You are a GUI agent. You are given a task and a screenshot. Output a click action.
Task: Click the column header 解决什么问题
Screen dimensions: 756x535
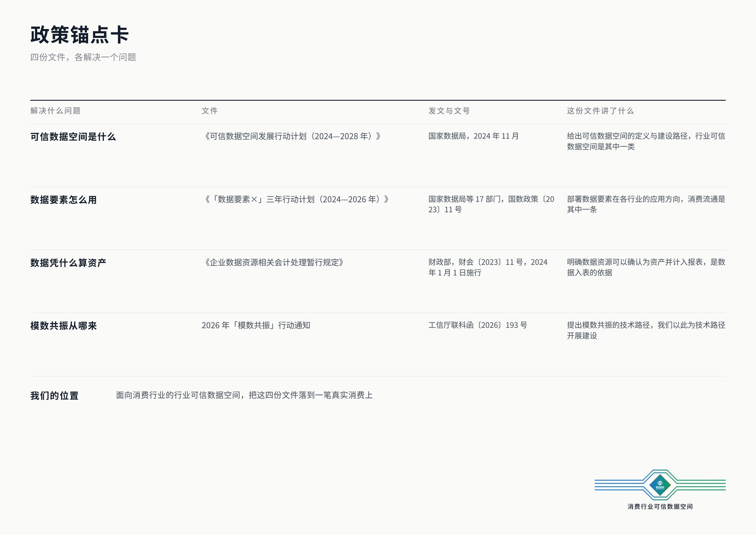click(x=55, y=111)
